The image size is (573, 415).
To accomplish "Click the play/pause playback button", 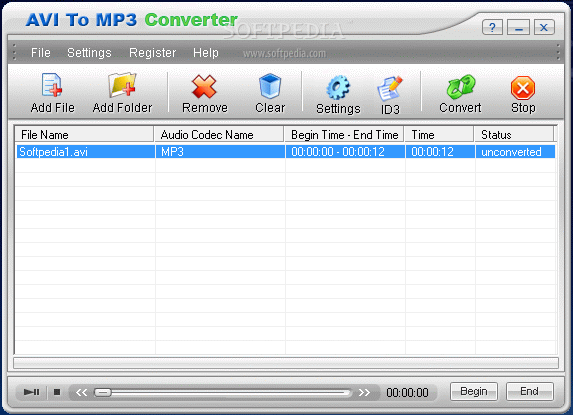I will (x=32, y=392).
